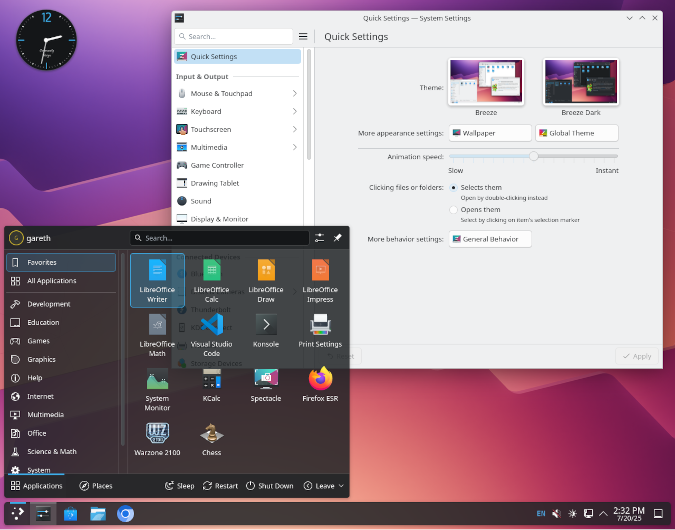Choose the 'Opens them' radio option
Image resolution: width=675 pixels, height=530 pixels.
(453, 210)
